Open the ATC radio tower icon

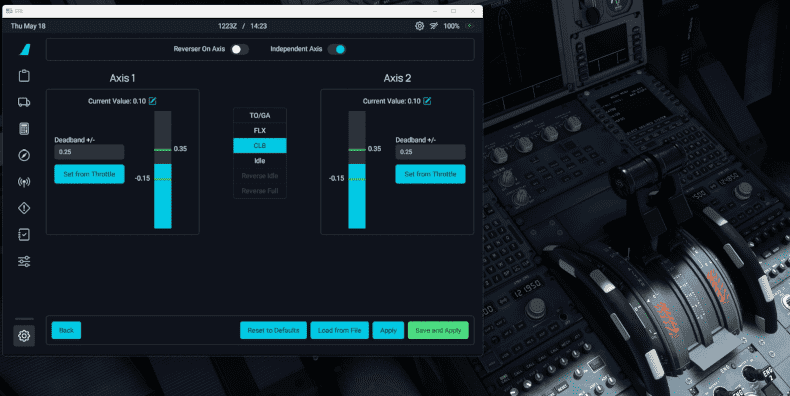[24, 182]
